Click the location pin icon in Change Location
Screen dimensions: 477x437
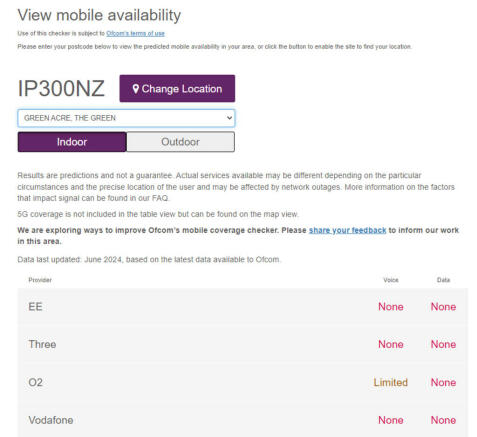(135, 89)
